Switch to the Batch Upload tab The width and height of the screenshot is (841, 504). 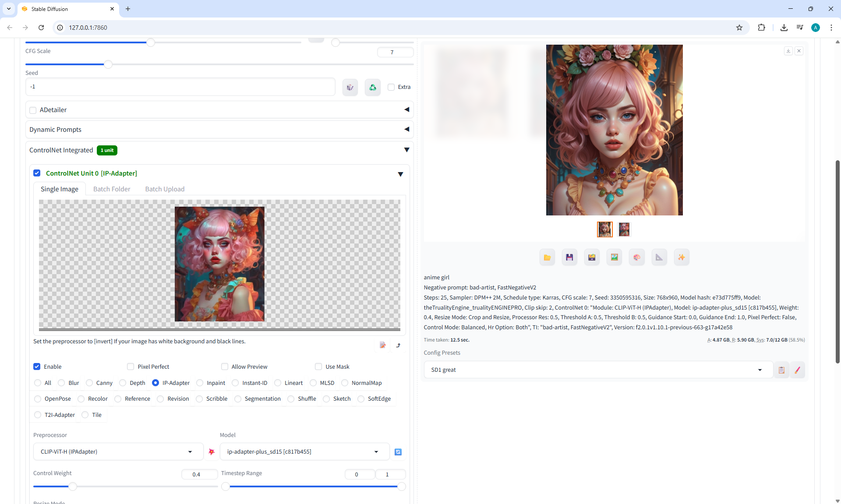[x=165, y=189]
